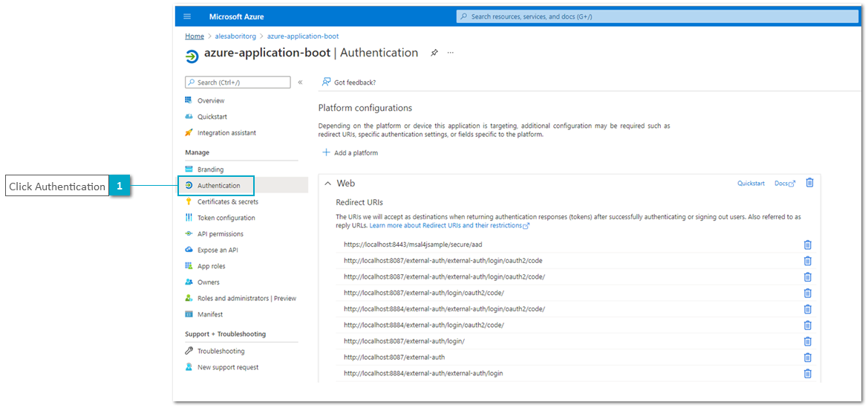The image size is (868, 408).
Task: Click the Owners people icon
Action: pos(188,282)
